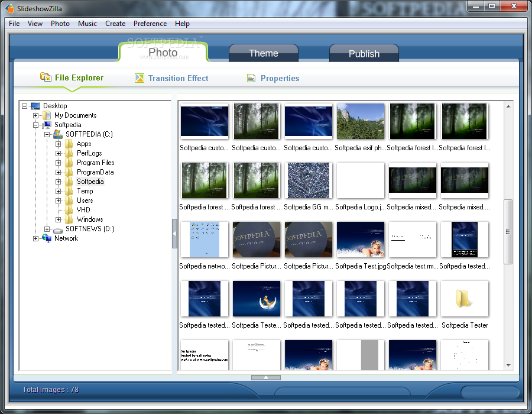The image size is (532, 414).
Task: Open the Properties section
Action: tap(280, 79)
